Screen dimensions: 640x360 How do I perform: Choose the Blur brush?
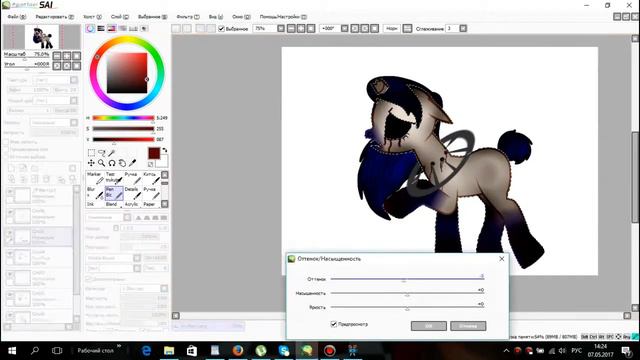point(95,193)
